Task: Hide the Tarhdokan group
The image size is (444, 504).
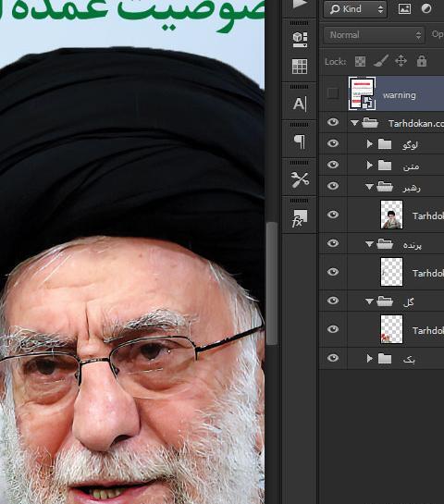Action: (333, 122)
